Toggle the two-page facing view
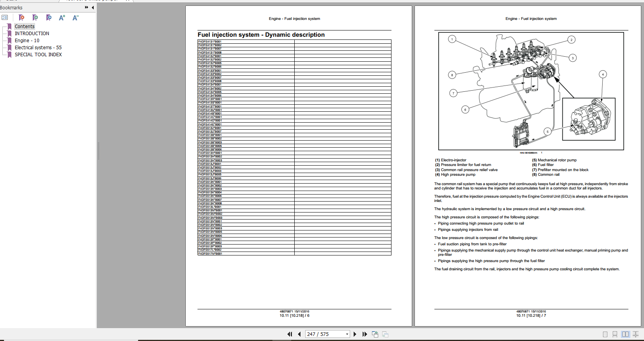 (x=625, y=334)
